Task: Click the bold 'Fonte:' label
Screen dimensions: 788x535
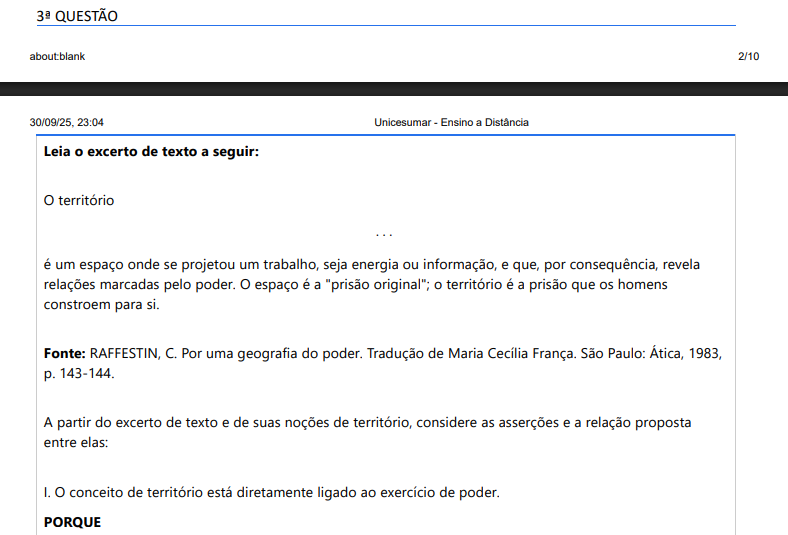Action: (65, 354)
